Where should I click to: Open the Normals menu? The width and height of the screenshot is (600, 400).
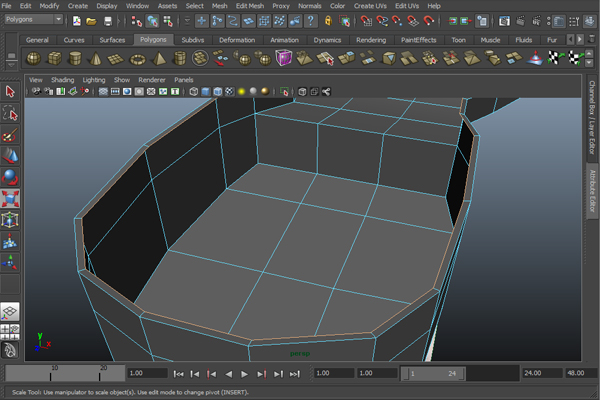tap(310, 6)
